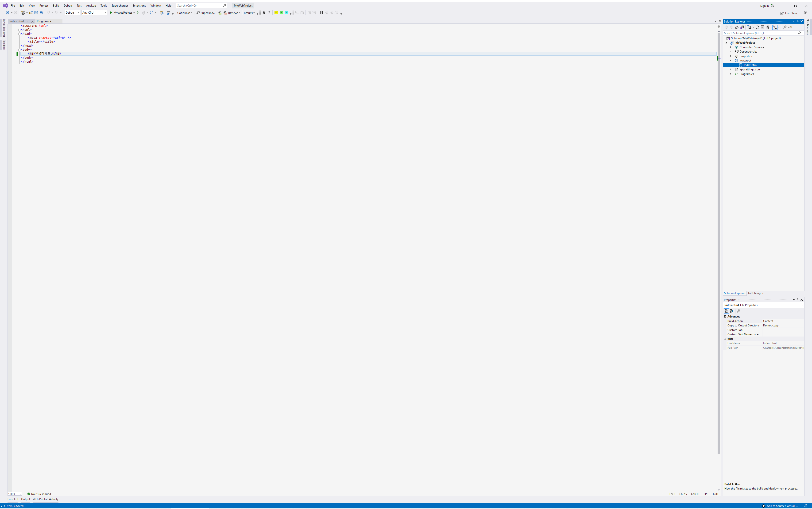Toggle Categorized view in Properties panel

pyautogui.click(x=726, y=311)
